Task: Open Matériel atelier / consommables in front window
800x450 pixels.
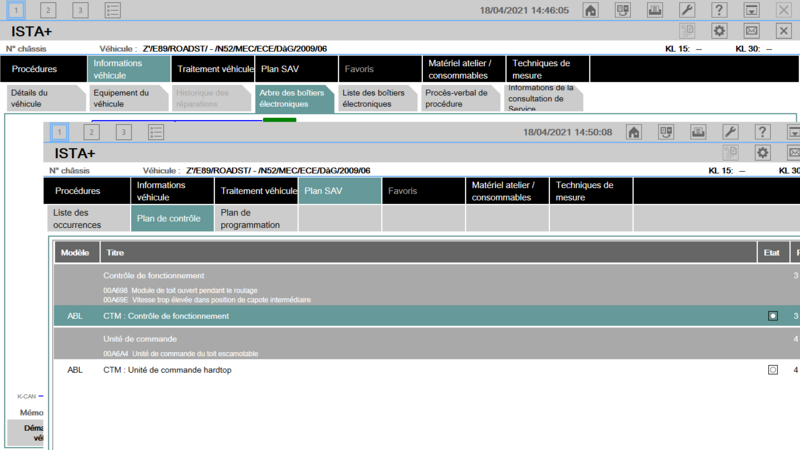Action: click(x=507, y=191)
